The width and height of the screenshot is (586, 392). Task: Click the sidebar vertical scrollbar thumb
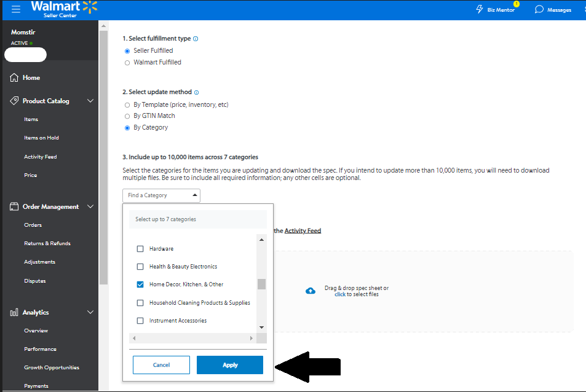[x=103, y=157]
